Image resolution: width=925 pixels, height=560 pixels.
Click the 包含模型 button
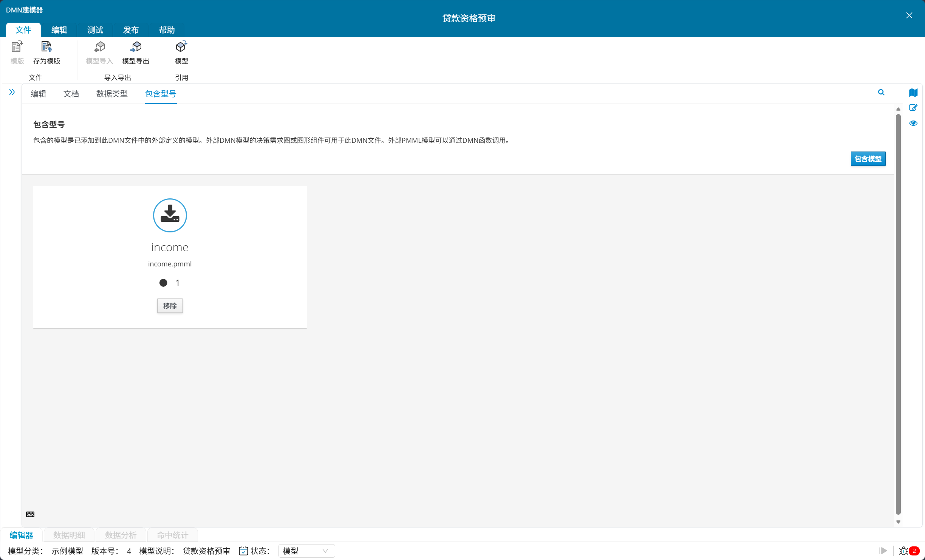point(868,159)
